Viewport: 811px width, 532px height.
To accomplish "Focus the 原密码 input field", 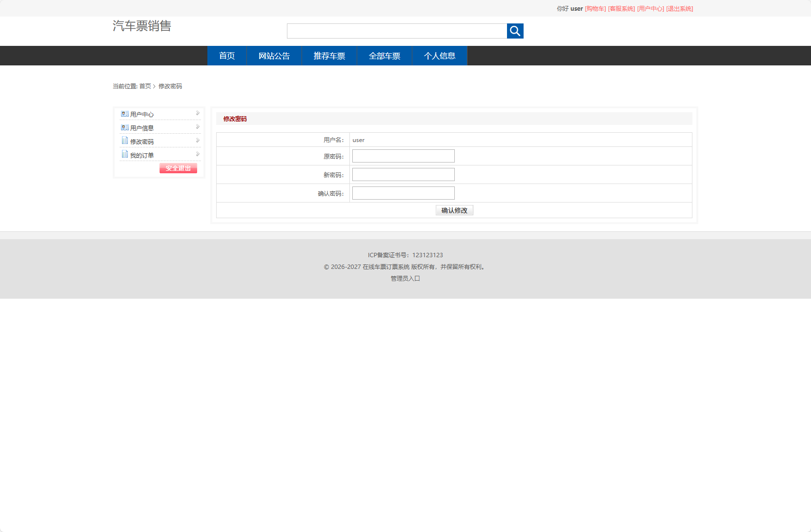I will pos(403,156).
